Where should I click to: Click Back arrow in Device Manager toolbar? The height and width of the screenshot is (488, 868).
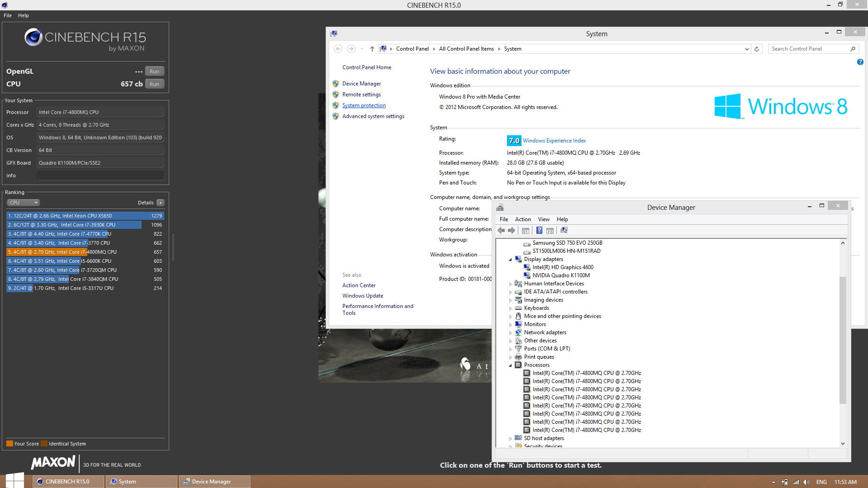pyautogui.click(x=501, y=231)
